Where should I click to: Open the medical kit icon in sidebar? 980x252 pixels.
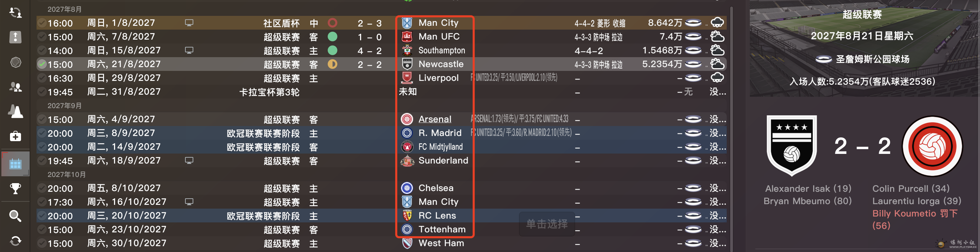(x=15, y=136)
